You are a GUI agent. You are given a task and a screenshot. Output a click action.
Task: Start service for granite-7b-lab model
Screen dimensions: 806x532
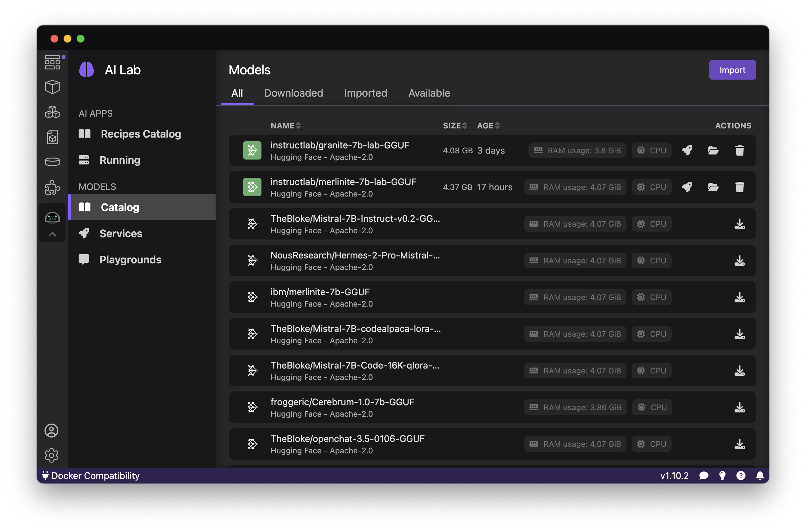[x=687, y=150]
